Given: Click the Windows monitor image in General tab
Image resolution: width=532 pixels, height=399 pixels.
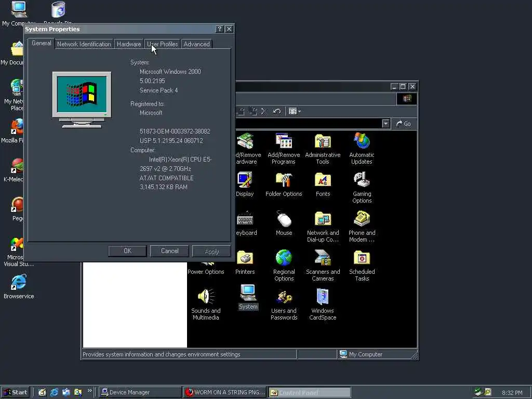Looking at the screenshot, I should point(82,99).
